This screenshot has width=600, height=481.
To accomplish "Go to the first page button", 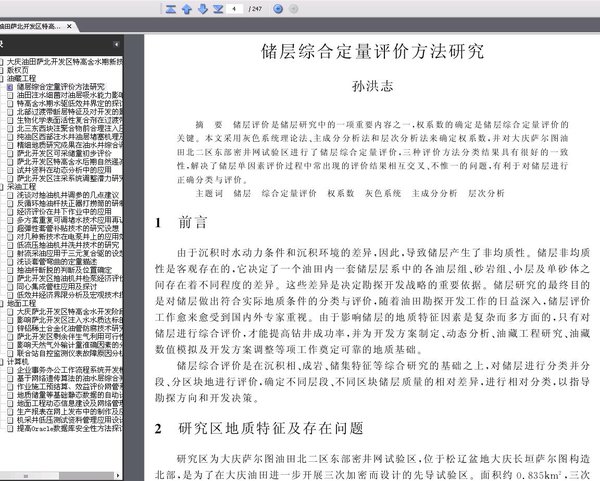I will click(x=171, y=9).
